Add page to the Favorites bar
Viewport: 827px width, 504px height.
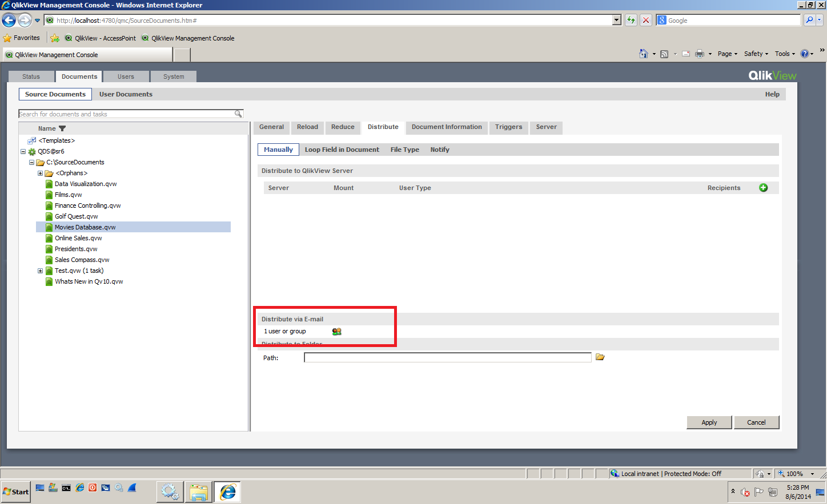pos(55,38)
